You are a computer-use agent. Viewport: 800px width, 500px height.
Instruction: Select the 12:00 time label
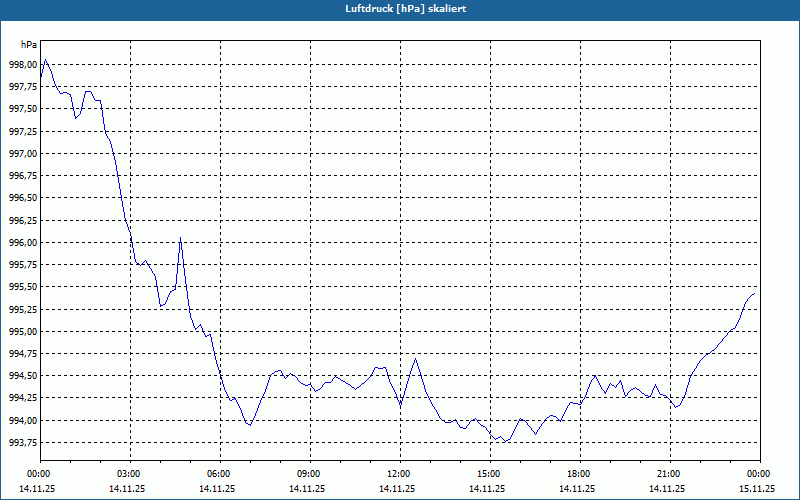coord(399,474)
